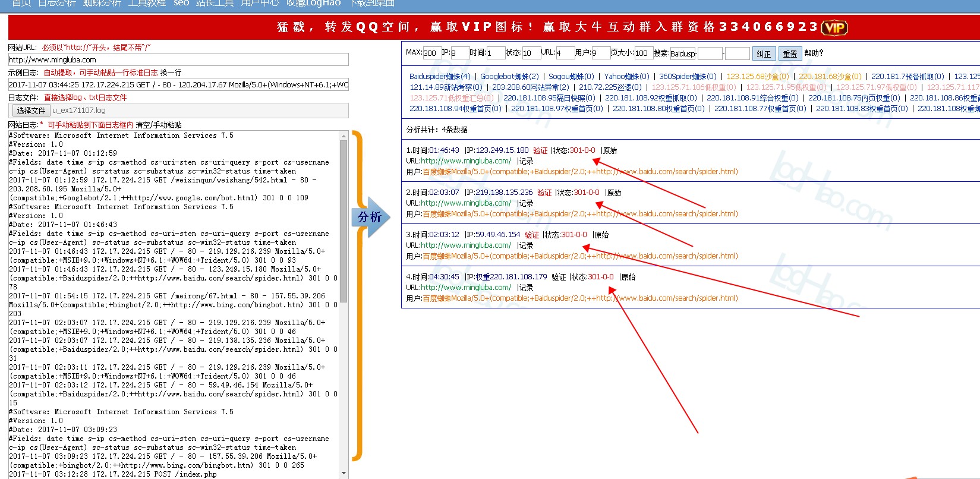
Task: Click the scroll-up arrow of the log textarea
Action: (344, 135)
